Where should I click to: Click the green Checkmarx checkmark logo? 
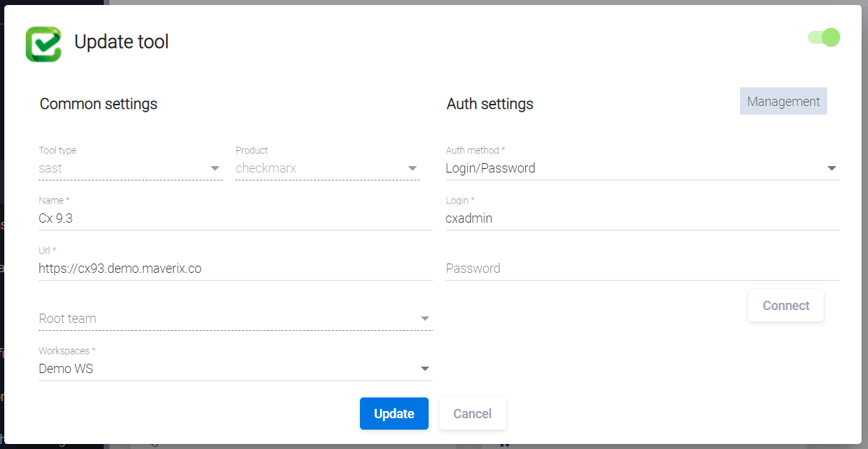[x=44, y=44]
